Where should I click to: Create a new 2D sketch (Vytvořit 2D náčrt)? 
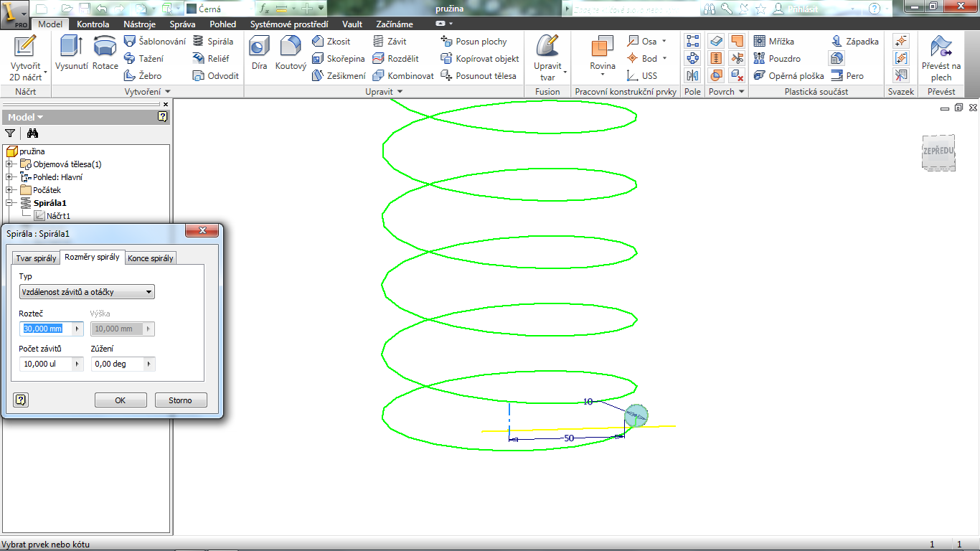click(x=25, y=57)
